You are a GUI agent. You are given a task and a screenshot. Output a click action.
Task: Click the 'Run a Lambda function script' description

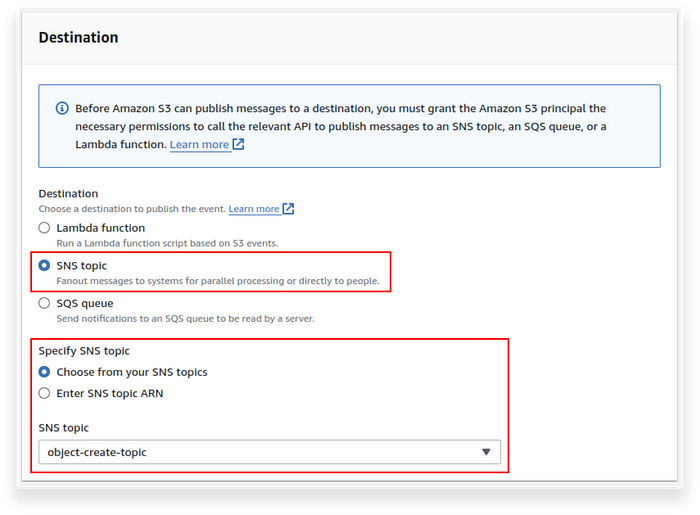tap(167, 243)
